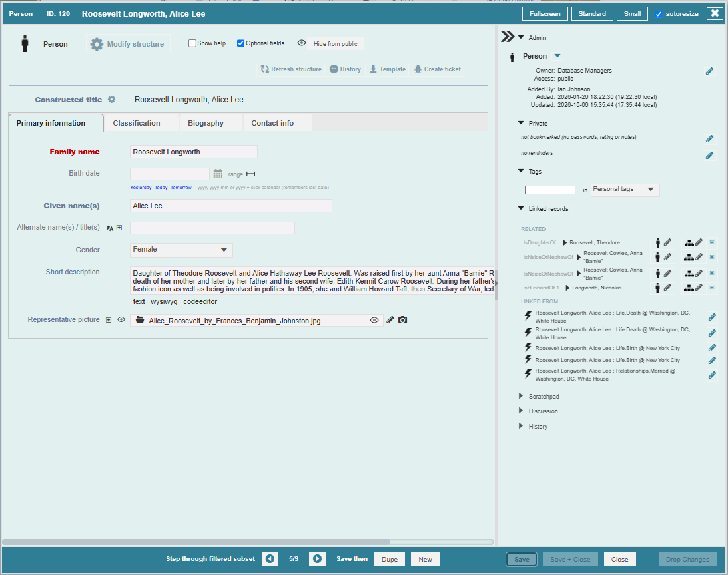
Task: Remove the IsDaughterOf Roosevelt, Theodore relationship
Action: click(712, 242)
